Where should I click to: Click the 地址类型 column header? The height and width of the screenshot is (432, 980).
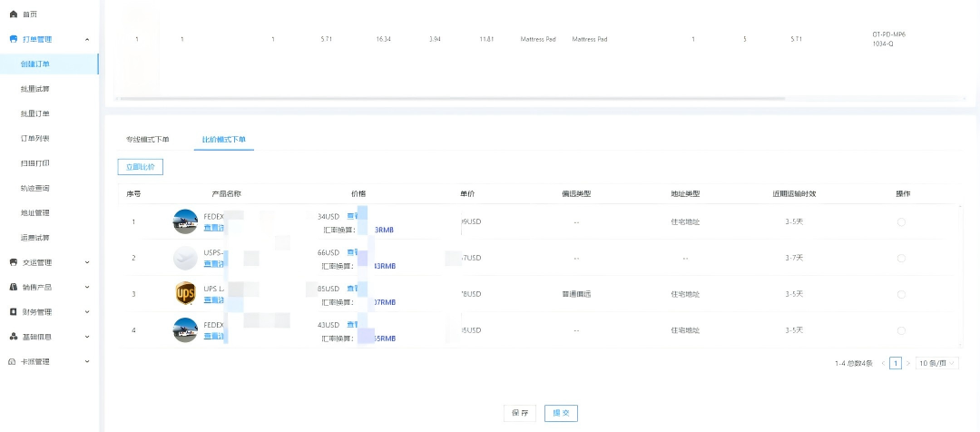pos(685,194)
